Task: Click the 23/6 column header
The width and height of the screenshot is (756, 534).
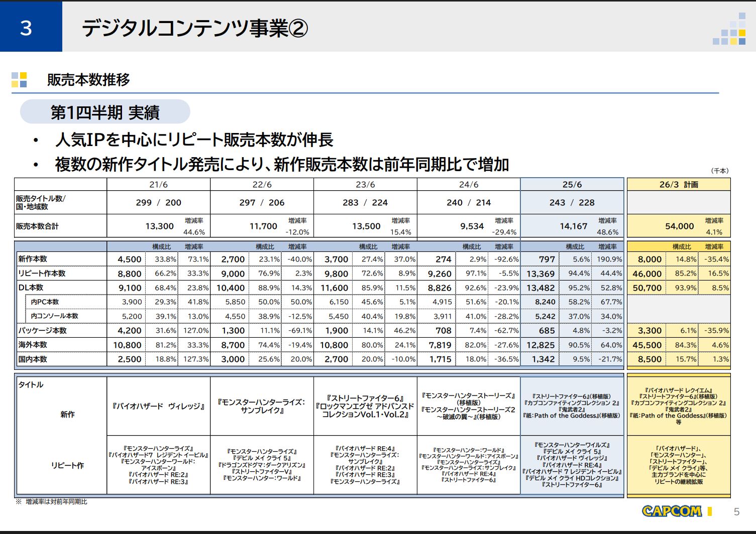Action: (365, 184)
